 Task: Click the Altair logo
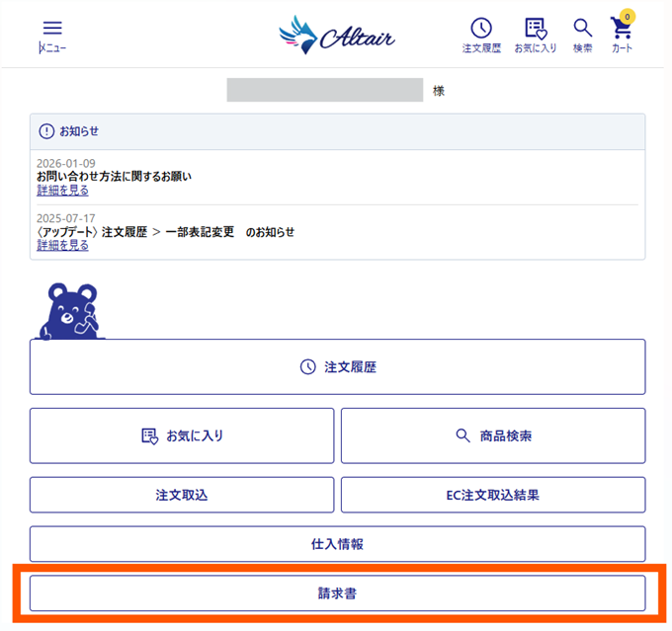[337, 36]
